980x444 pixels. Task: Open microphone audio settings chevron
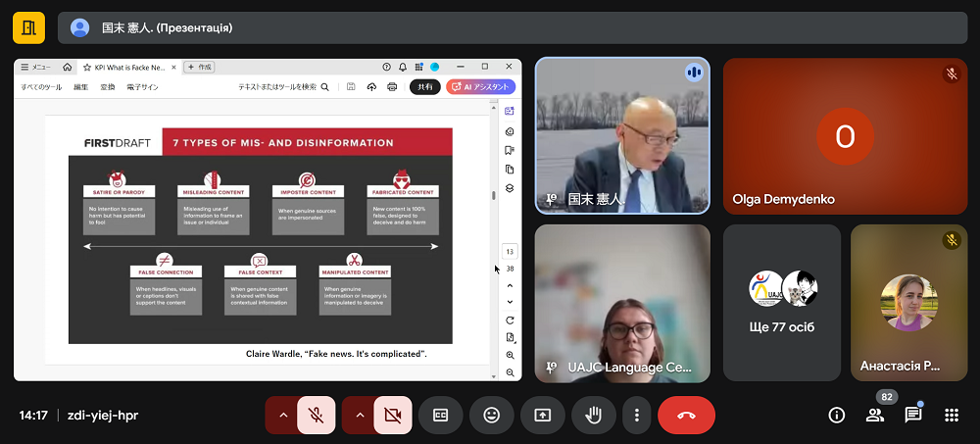coord(283,415)
